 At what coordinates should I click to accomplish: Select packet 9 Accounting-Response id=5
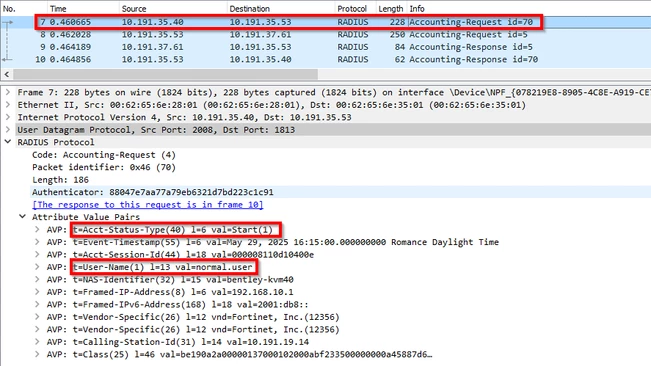click(326, 47)
